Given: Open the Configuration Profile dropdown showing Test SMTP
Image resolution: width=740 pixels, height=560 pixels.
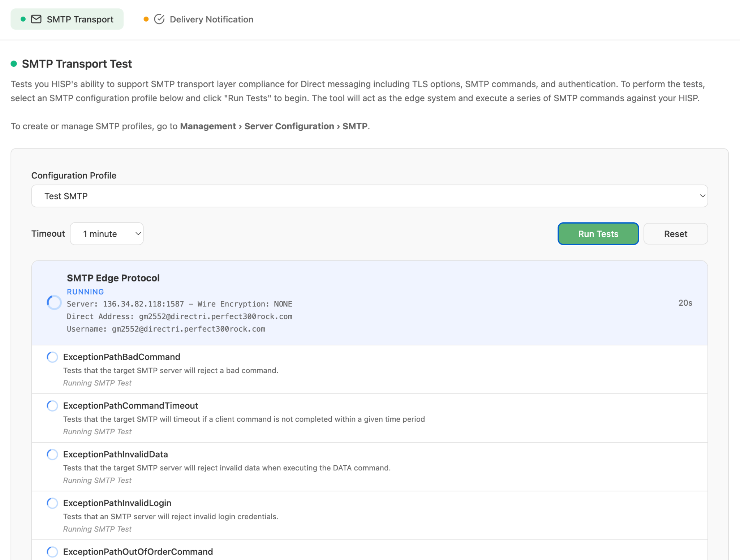Looking at the screenshot, I should tap(369, 196).
